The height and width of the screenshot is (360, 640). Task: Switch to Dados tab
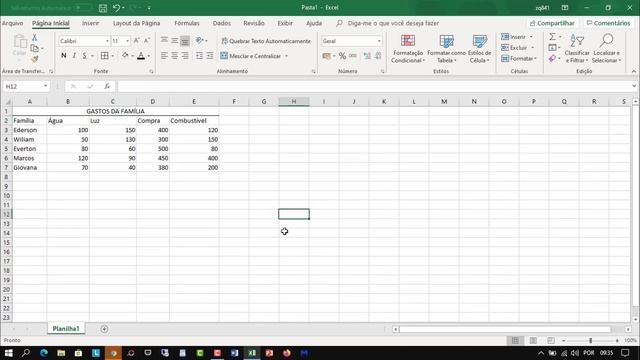(x=222, y=23)
